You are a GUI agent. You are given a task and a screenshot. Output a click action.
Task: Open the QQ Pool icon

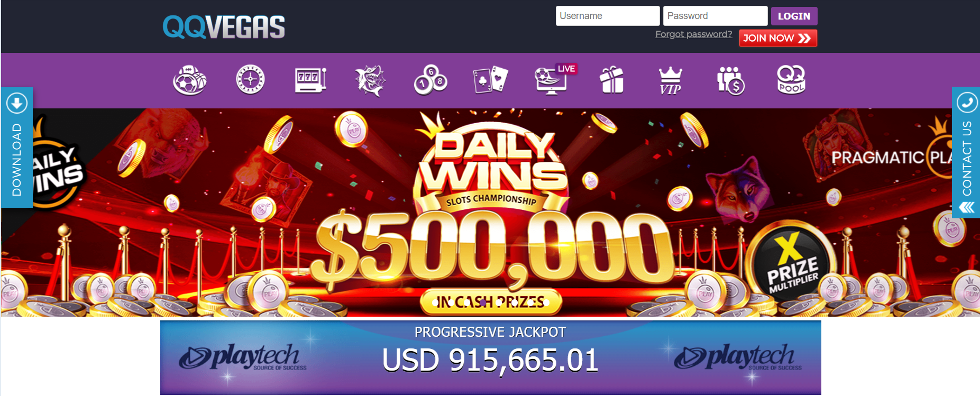pos(791,80)
